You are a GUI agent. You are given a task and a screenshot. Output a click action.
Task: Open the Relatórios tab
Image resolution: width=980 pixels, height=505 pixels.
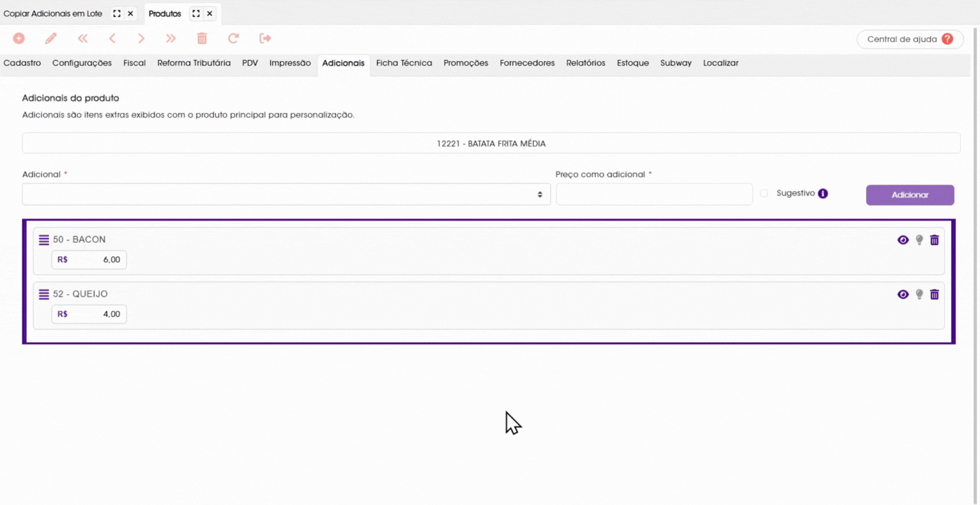586,63
